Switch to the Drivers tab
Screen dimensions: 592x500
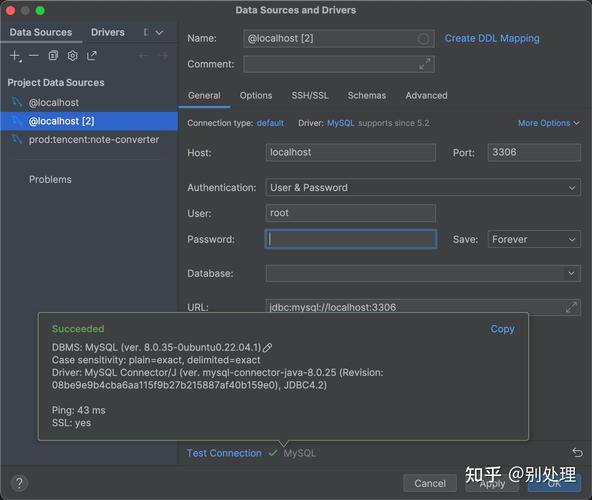pyautogui.click(x=108, y=32)
